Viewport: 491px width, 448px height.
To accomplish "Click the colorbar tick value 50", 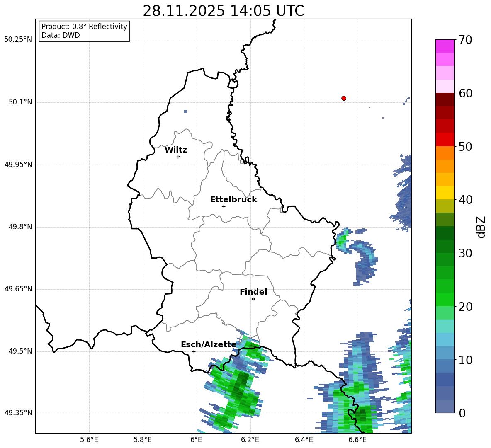I will [465, 147].
